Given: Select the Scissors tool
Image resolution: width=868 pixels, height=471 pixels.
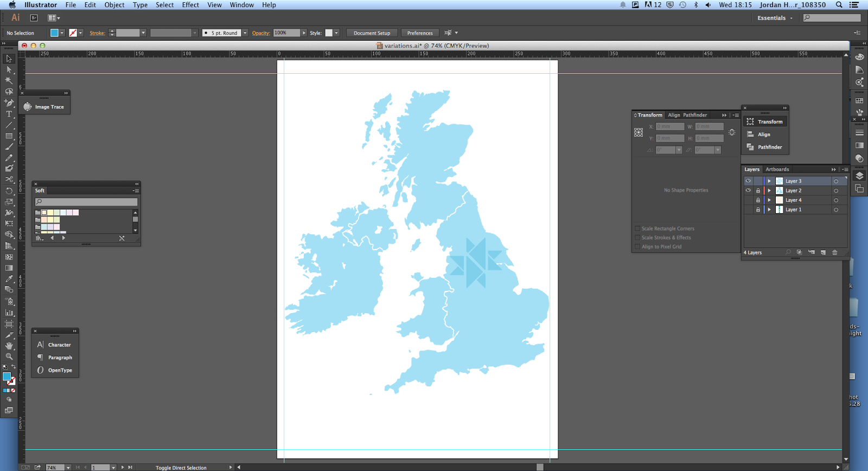Looking at the screenshot, I should (9, 180).
